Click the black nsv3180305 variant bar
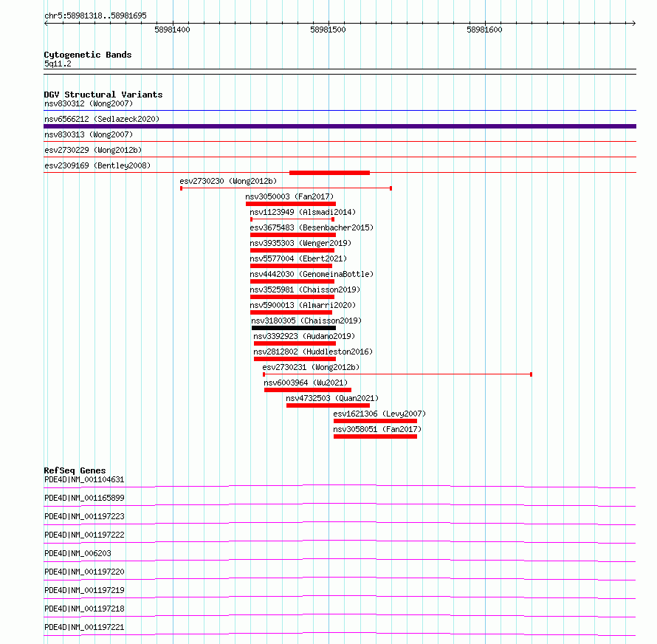This screenshot has width=657, height=644. tap(294, 328)
